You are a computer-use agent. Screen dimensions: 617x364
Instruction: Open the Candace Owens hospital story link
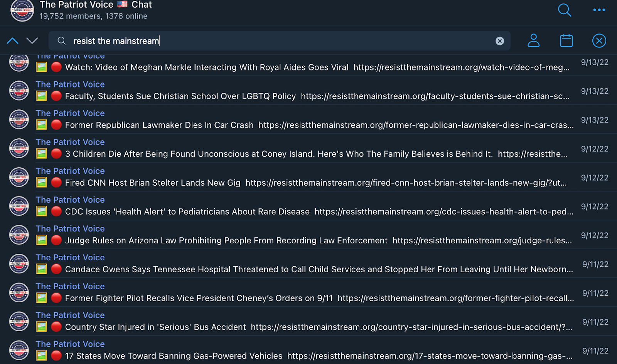click(308, 269)
